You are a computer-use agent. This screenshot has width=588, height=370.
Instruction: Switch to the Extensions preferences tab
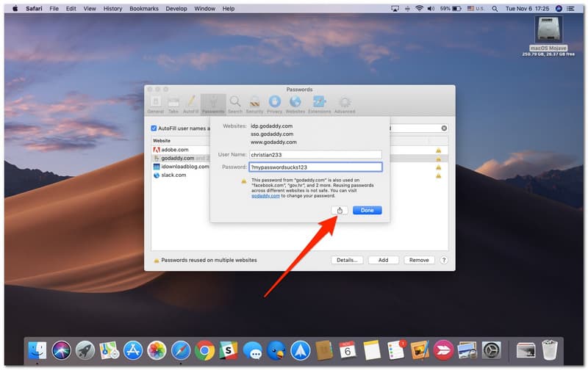coord(320,104)
